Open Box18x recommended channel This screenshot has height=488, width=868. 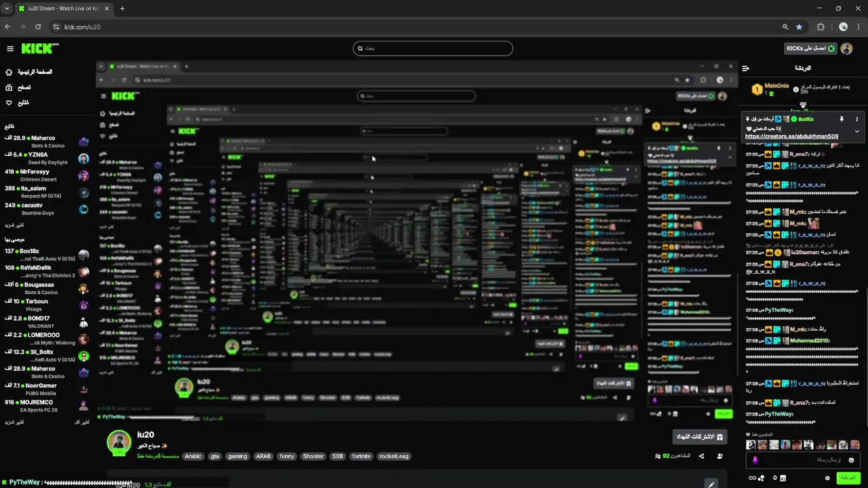(x=46, y=255)
